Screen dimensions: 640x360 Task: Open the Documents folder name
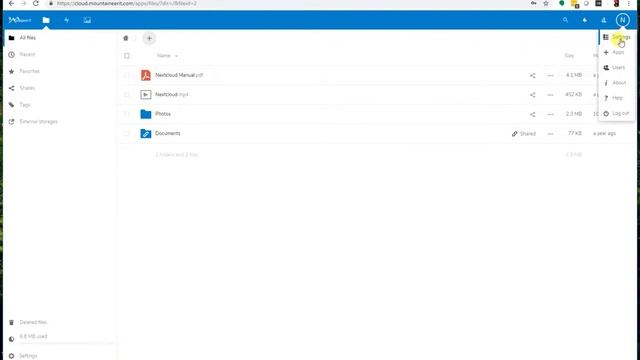point(167,133)
